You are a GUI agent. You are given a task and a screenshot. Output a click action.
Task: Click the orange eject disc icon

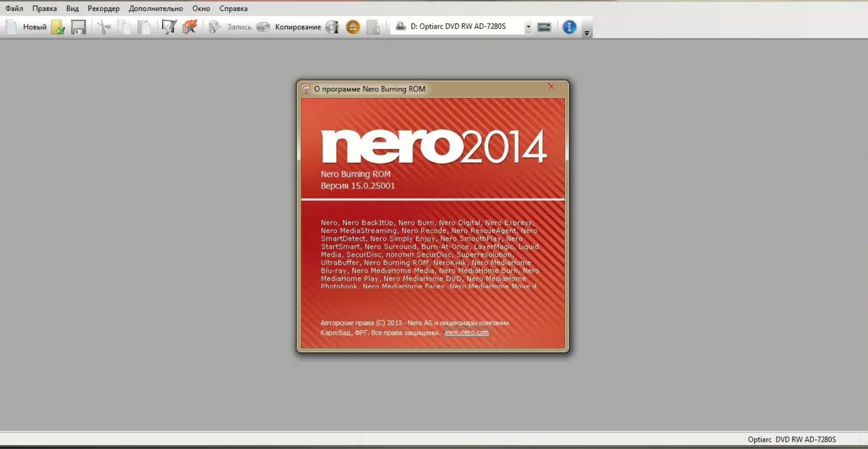(x=353, y=27)
